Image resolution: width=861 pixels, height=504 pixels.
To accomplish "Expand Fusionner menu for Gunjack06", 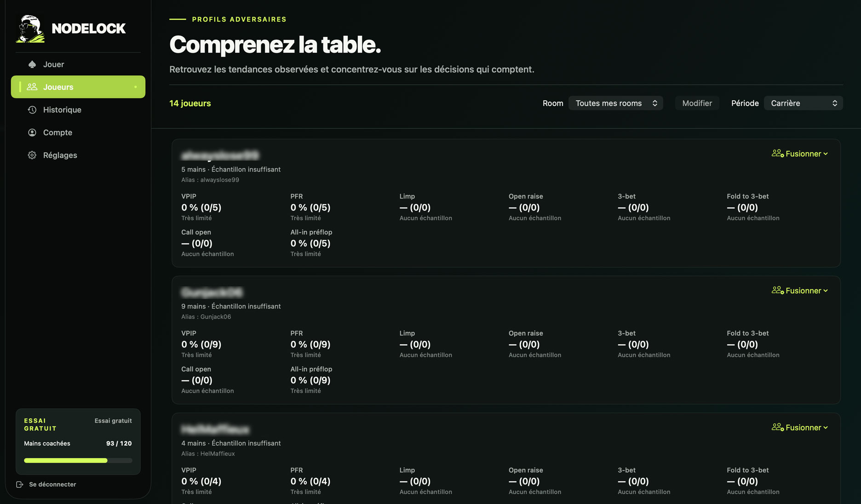I will point(800,291).
